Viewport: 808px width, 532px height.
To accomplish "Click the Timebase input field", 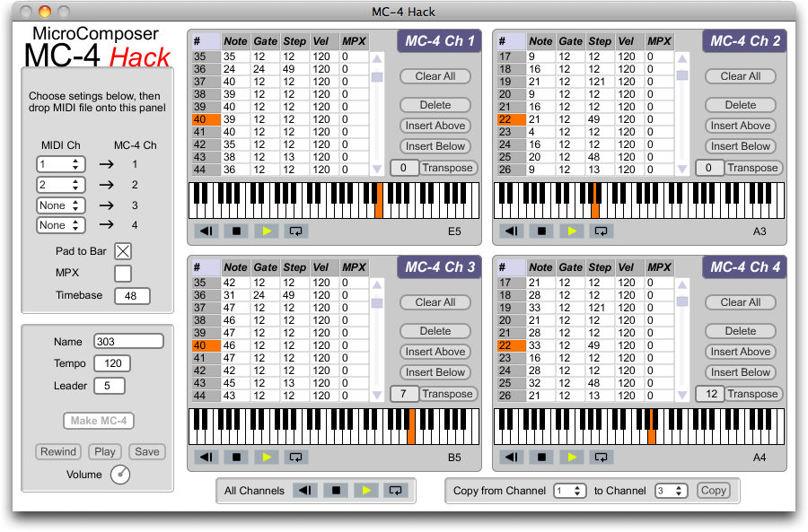I will coord(132,296).
